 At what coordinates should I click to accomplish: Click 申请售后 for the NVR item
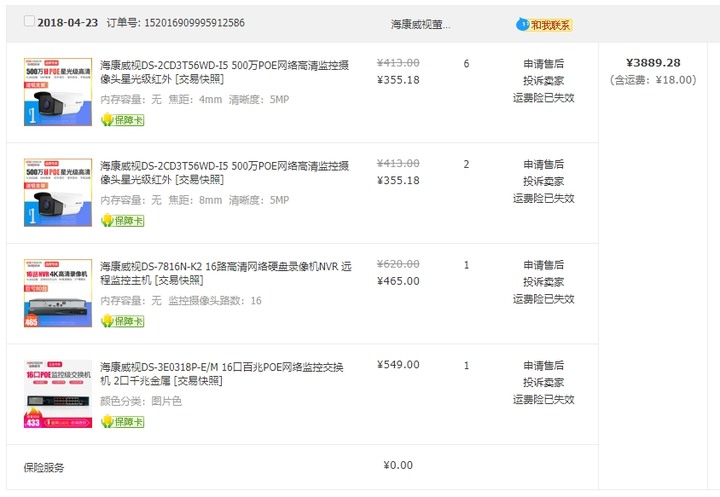[544, 265]
